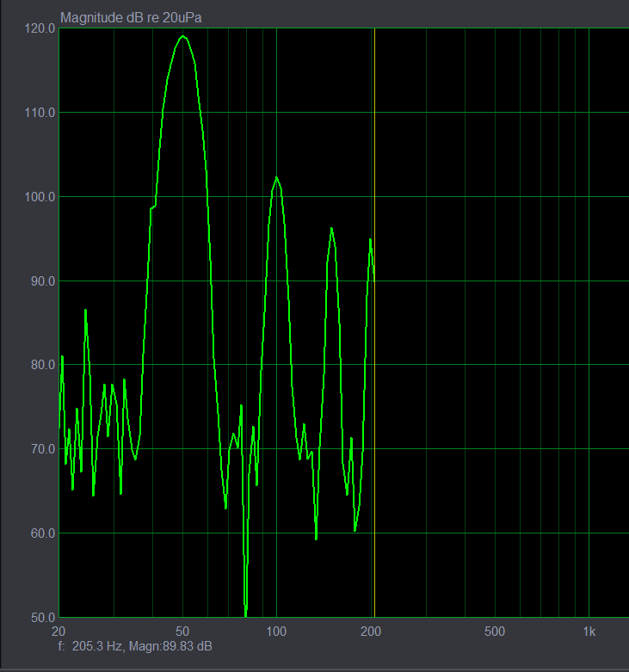Click the 200 Hz x-axis label

pos(371,632)
